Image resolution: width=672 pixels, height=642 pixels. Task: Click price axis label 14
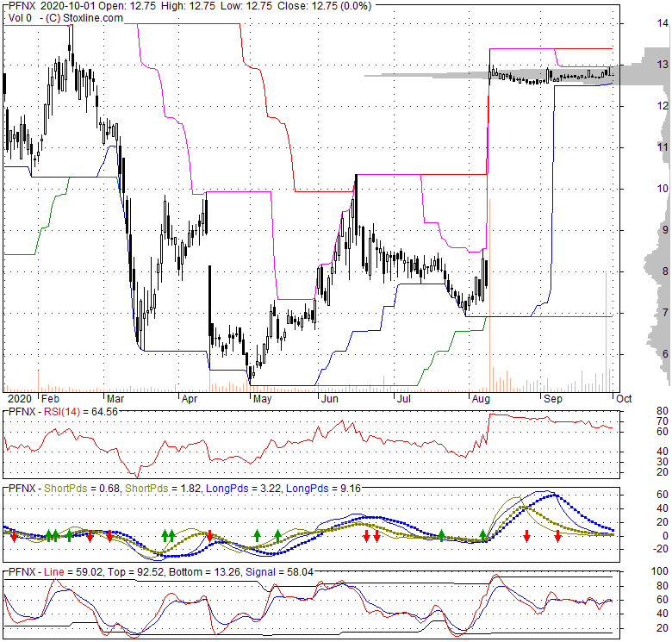click(x=663, y=23)
